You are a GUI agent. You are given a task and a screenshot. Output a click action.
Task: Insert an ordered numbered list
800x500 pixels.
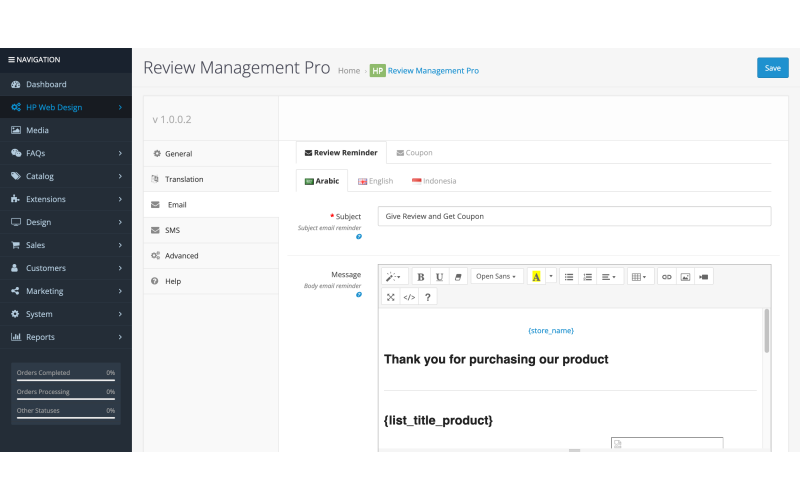[588, 277]
